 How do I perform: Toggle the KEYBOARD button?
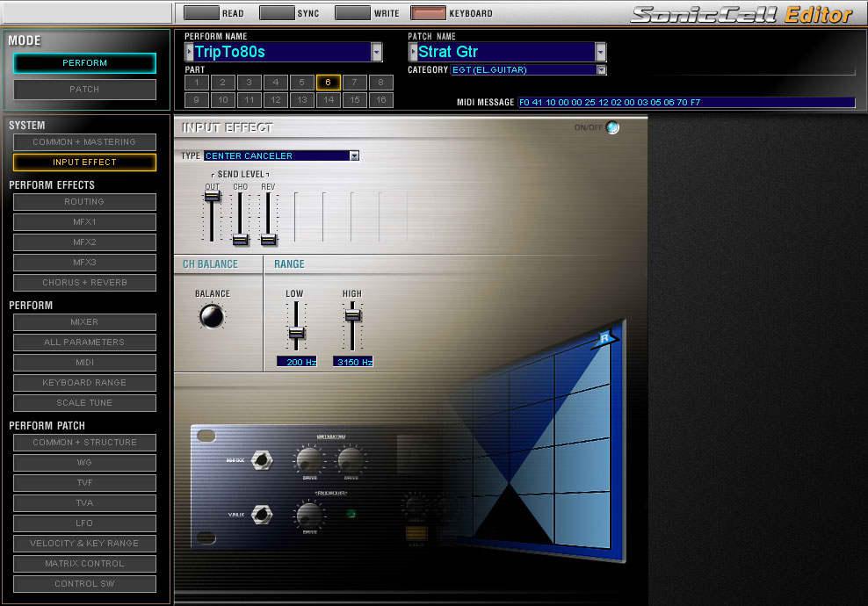[x=428, y=12]
